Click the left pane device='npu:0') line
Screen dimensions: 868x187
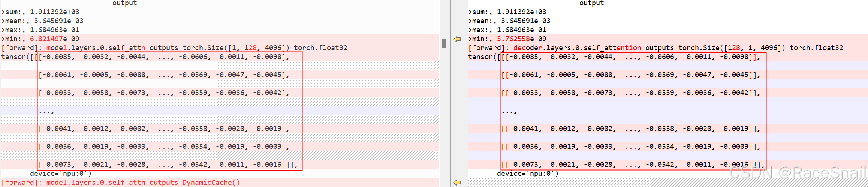click(x=61, y=174)
